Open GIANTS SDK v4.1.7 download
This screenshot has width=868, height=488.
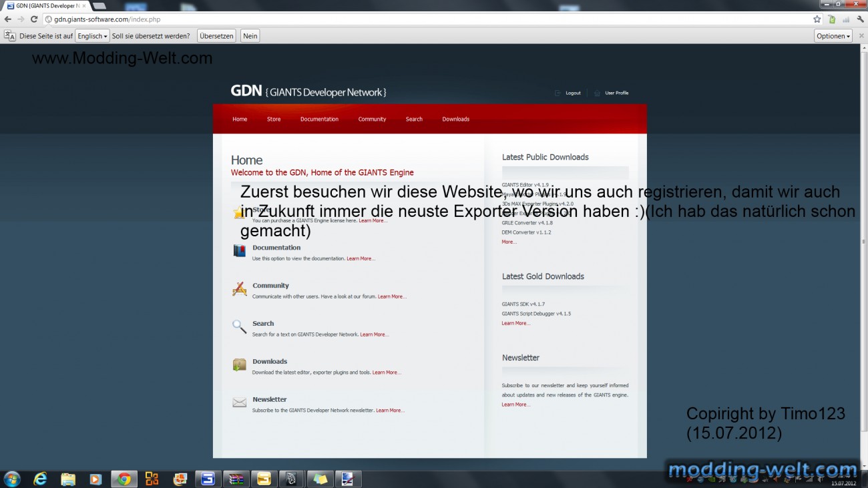tap(523, 304)
